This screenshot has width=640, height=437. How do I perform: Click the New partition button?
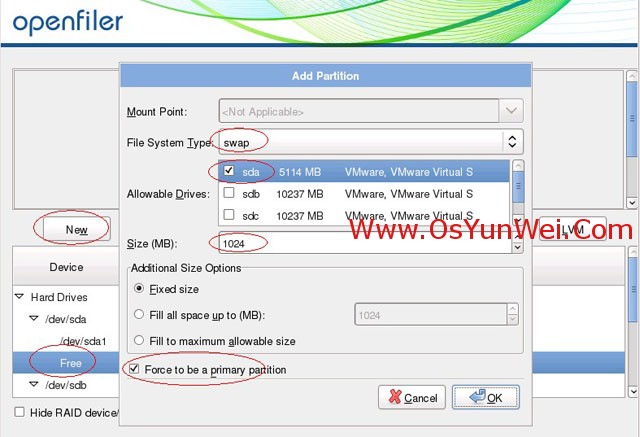point(76,229)
